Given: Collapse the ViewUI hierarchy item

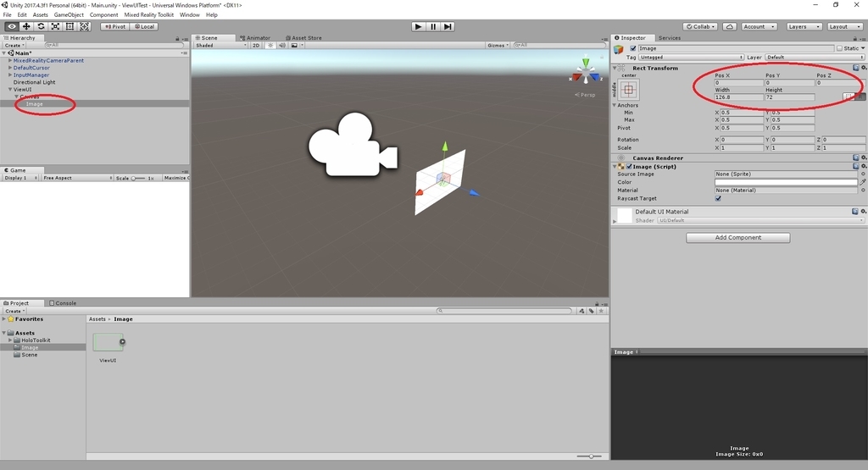Looking at the screenshot, I should (10, 89).
